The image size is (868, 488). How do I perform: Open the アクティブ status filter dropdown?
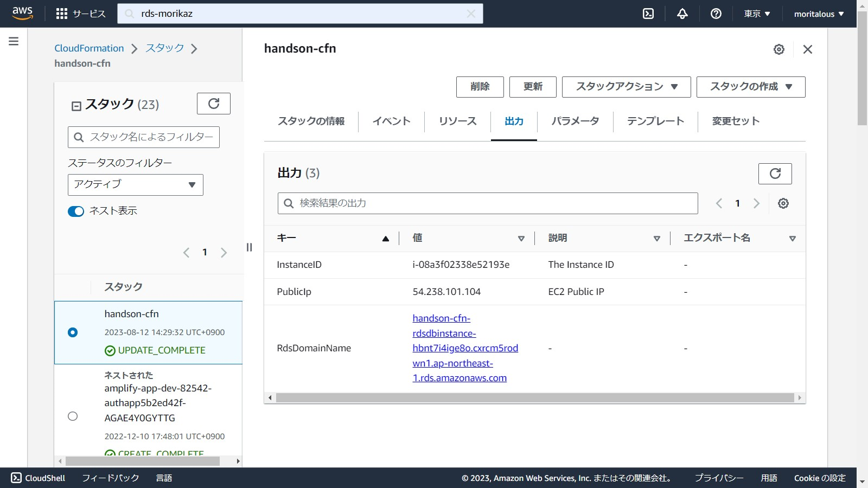[x=135, y=184]
